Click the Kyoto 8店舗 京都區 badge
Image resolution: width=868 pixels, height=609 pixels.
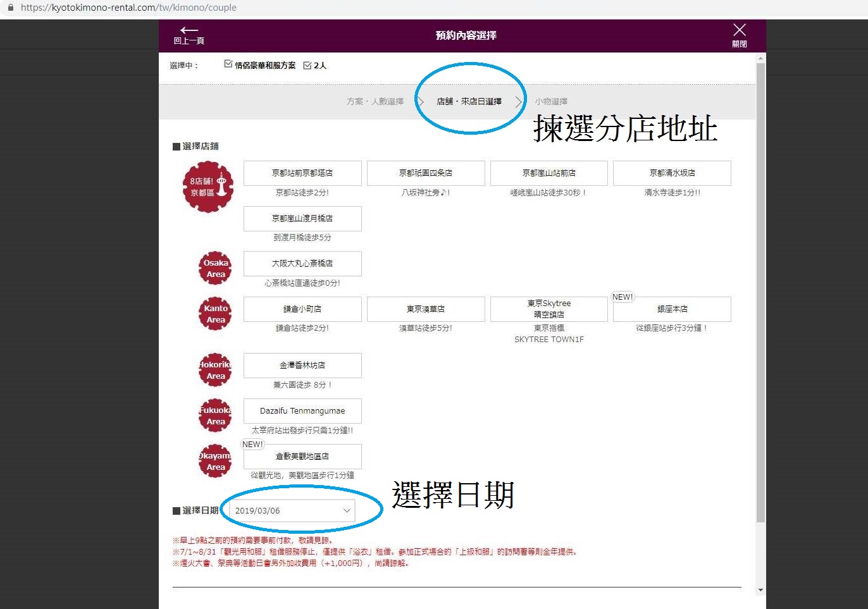click(208, 187)
